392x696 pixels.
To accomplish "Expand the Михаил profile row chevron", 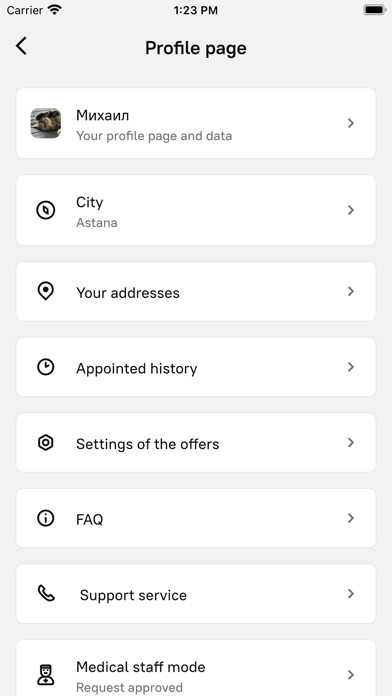I will pyautogui.click(x=351, y=123).
